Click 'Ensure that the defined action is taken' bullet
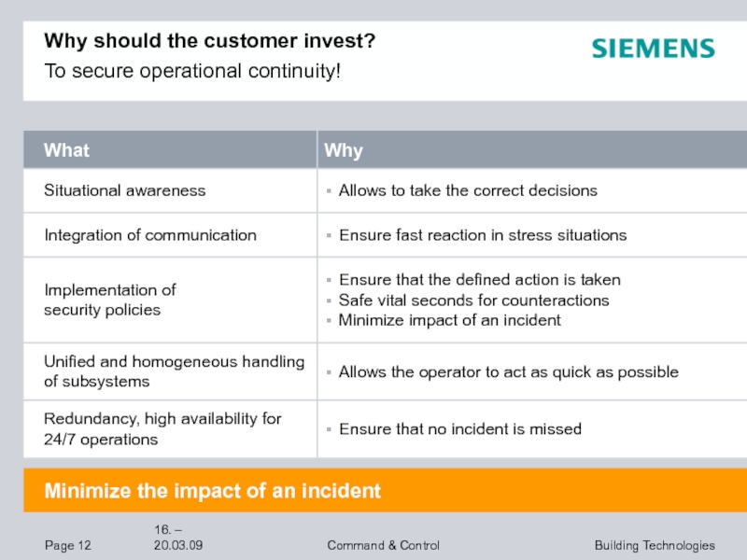Image resolution: width=747 pixels, height=560 pixels. 480,279
